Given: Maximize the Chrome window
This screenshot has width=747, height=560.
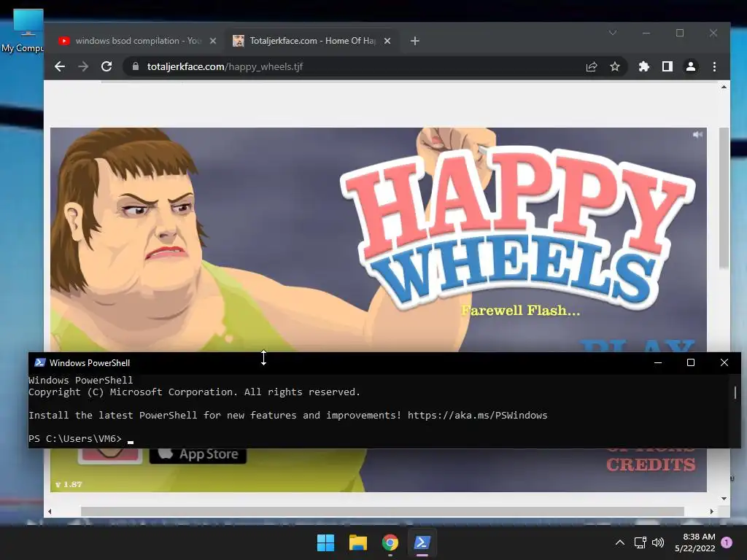Looking at the screenshot, I should click(680, 33).
